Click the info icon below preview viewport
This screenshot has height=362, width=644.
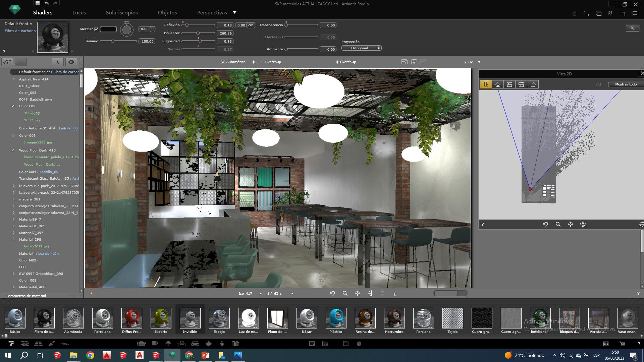tap(395, 293)
